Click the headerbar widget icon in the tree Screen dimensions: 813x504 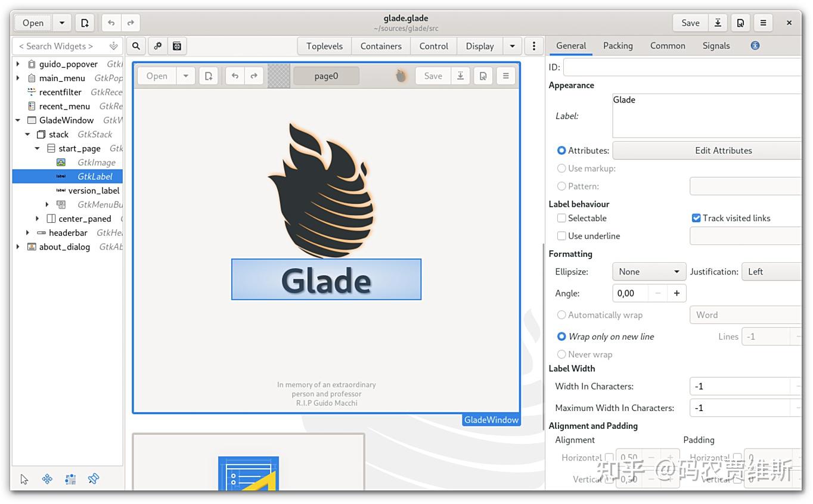click(x=41, y=232)
